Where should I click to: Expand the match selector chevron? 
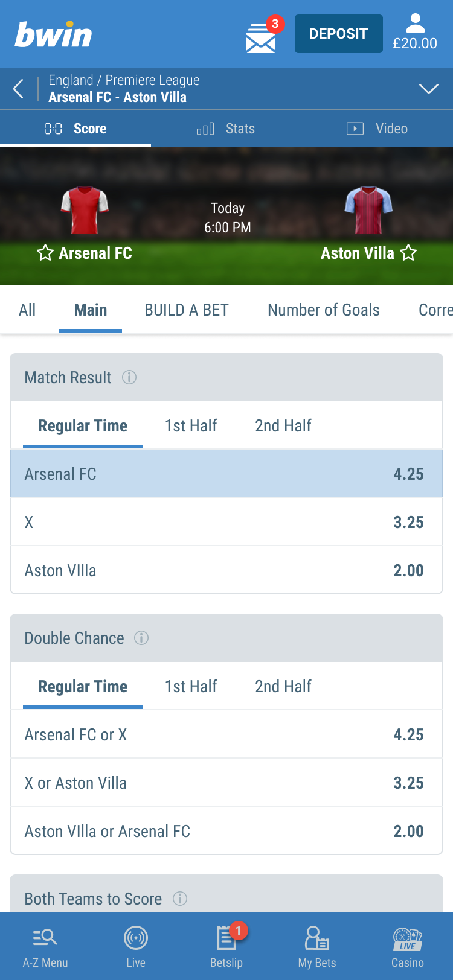[x=429, y=89]
